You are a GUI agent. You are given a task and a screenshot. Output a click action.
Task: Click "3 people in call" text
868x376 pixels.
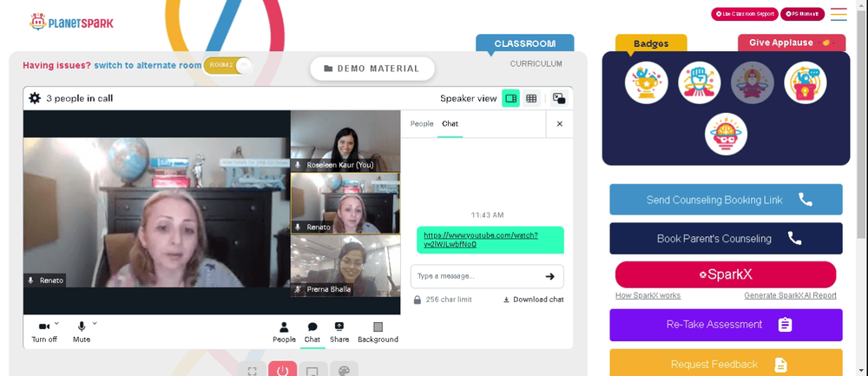(x=80, y=99)
